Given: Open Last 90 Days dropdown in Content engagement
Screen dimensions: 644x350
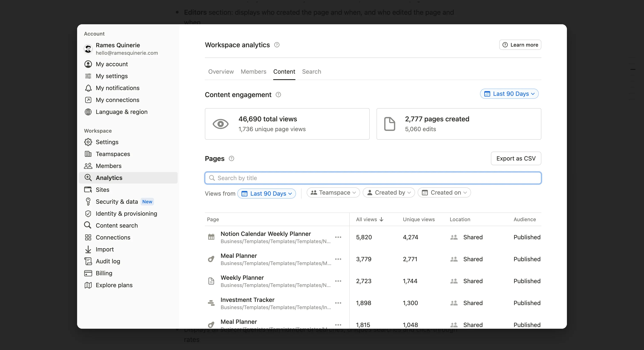Looking at the screenshot, I should [509, 94].
